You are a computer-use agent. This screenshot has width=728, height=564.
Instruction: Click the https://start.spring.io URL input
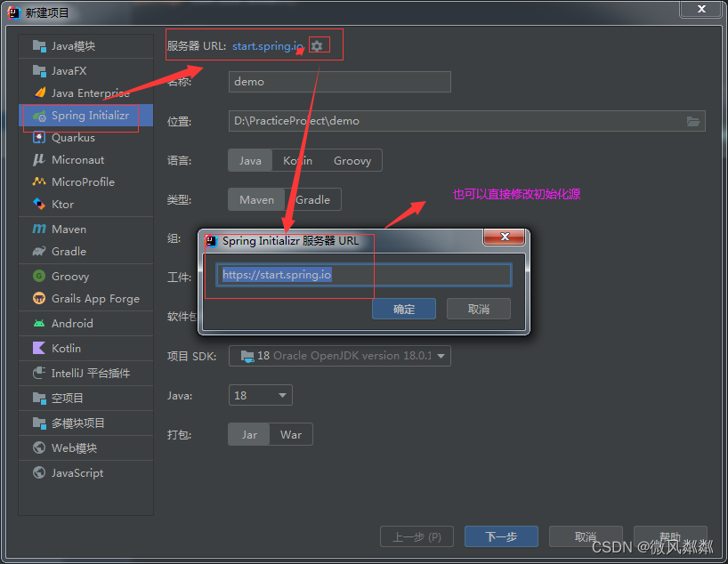coord(364,275)
